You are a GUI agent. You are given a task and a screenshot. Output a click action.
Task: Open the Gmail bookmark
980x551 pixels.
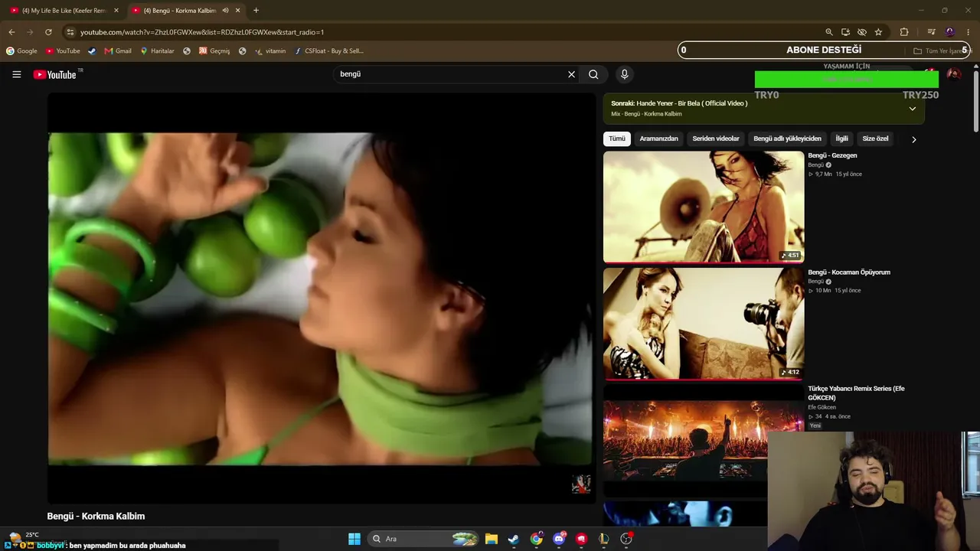118,51
